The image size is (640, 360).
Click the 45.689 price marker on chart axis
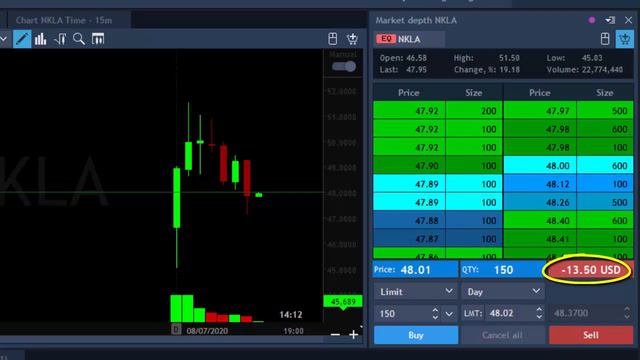point(343,302)
